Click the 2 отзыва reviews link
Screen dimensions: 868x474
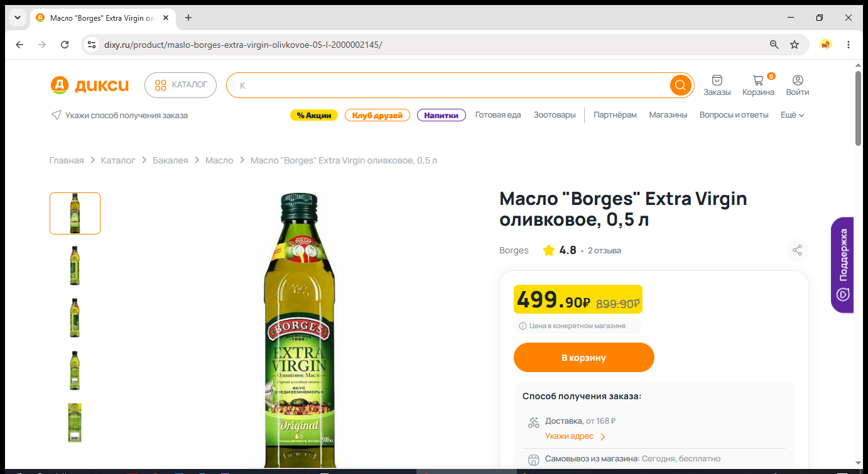tap(604, 251)
